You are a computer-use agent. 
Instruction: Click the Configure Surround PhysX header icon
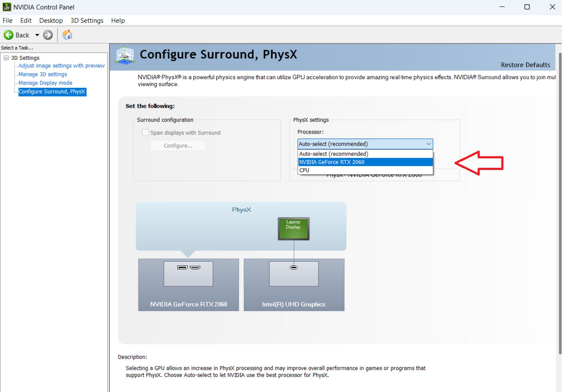pos(125,55)
